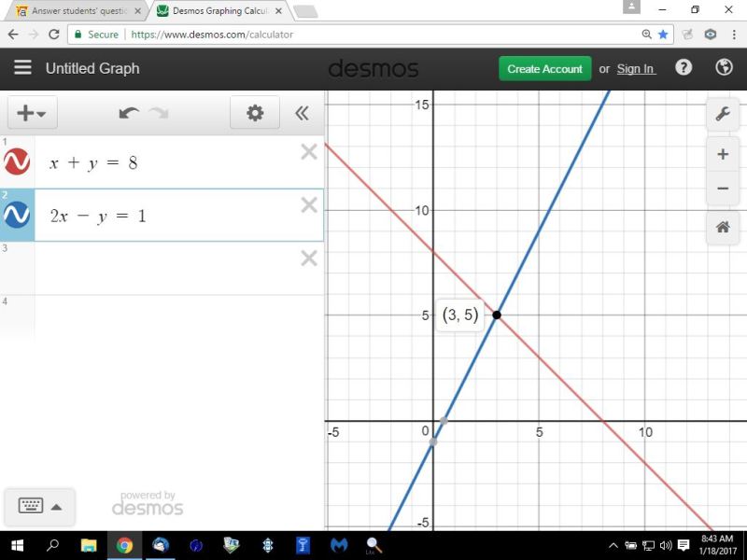Zoom in on the graph
Viewport: 747px width, 560px height.
[x=723, y=154]
